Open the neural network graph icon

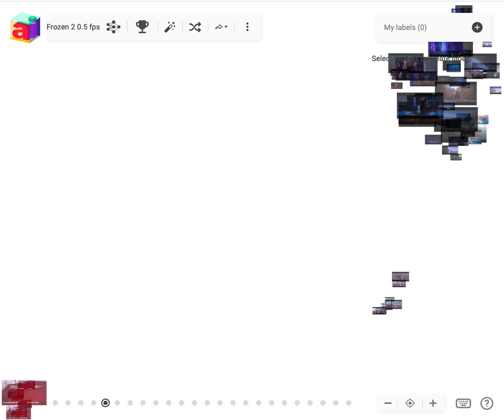point(114,27)
